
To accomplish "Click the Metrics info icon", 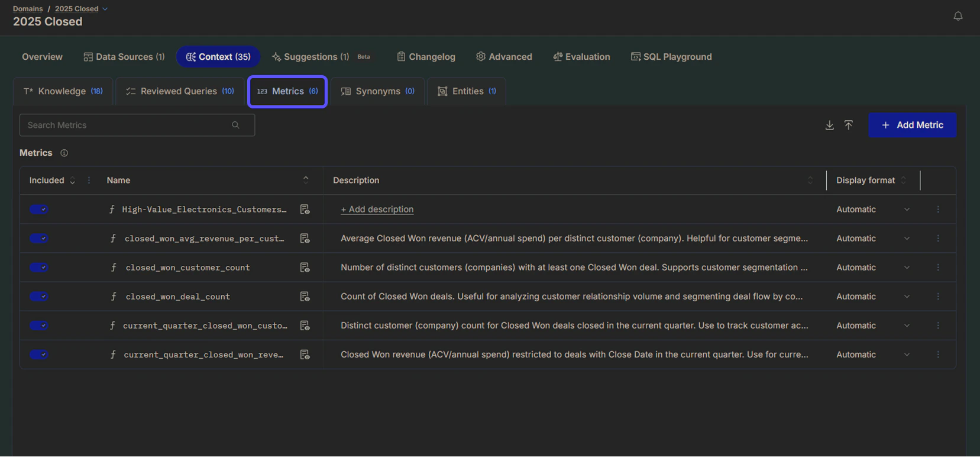I will [64, 153].
